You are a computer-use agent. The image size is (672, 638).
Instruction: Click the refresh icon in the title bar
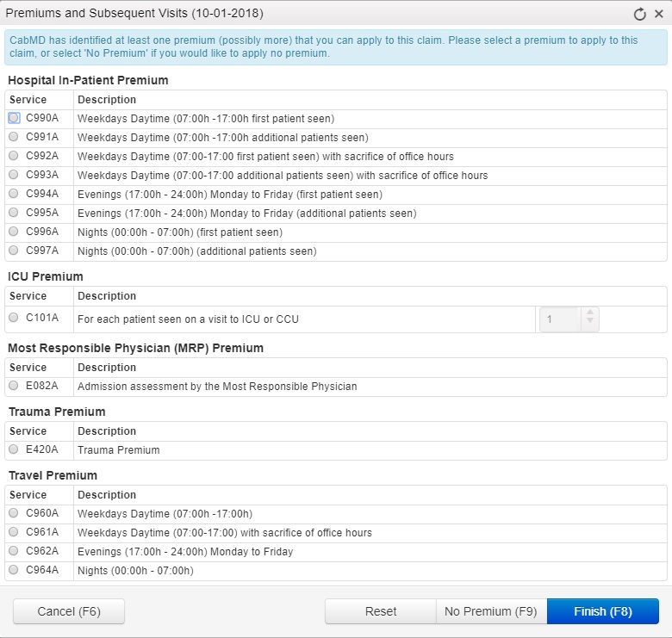tap(639, 14)
